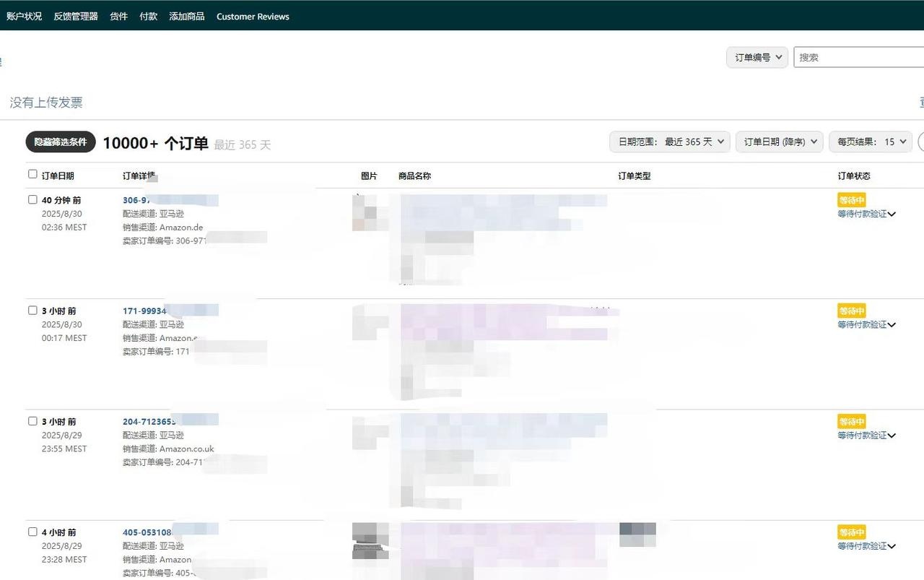The image size is (924, 580).
Task: Click the 等待中 badge on the 23:55 MEST order
Action: tap(852, 421)
